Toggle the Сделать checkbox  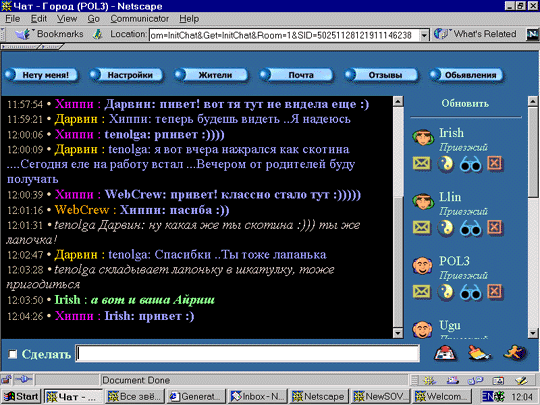[x=12, y=354]
